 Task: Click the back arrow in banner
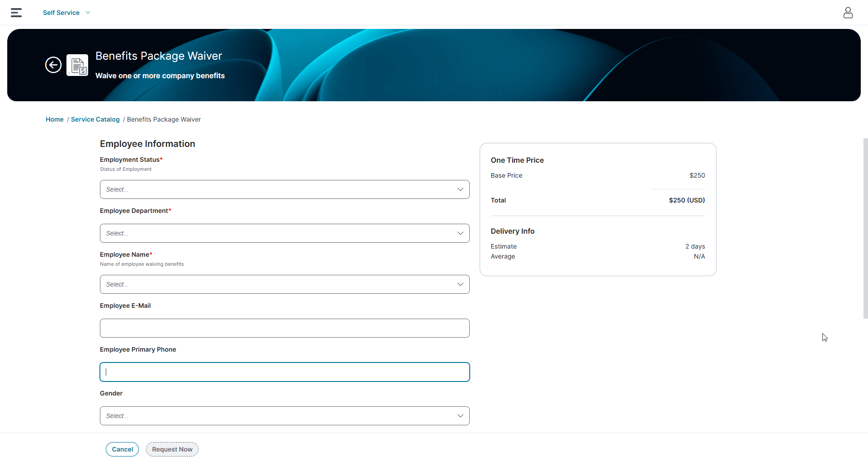click(53, 65)
